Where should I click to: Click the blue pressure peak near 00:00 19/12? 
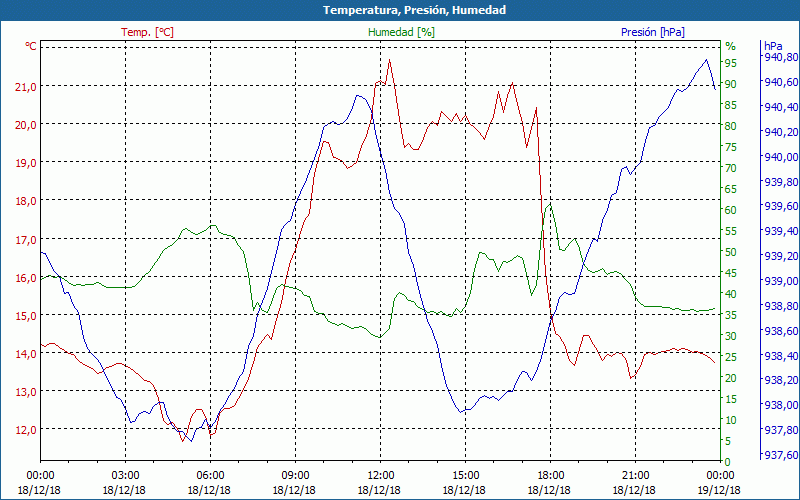click(x=707, y=60)
